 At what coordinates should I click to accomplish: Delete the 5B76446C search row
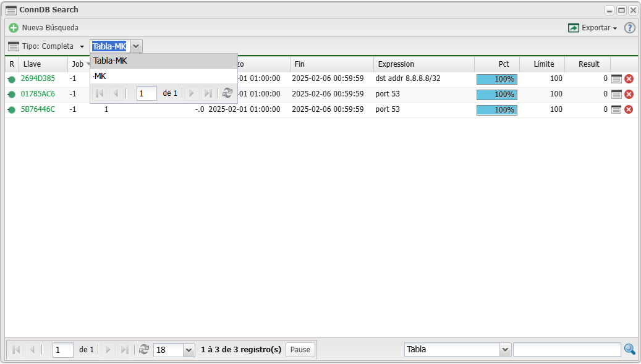pos(629,109)
